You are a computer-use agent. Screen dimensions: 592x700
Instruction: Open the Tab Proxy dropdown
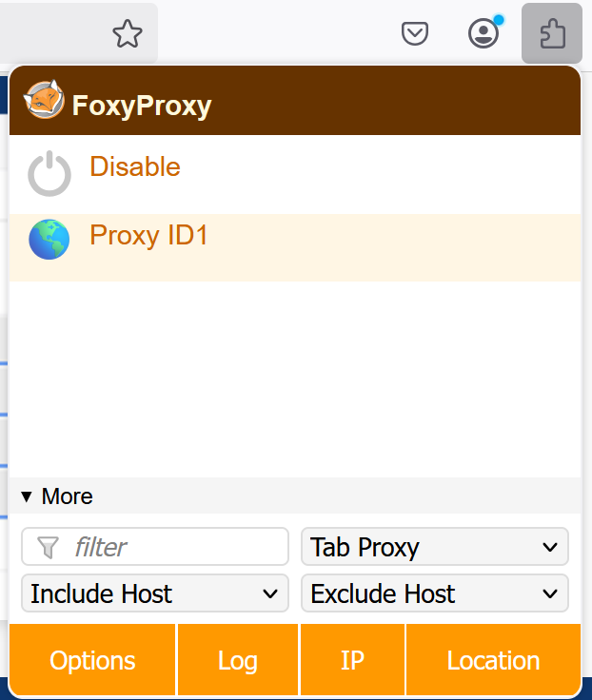pyautogui.click(x=434, y=547)
